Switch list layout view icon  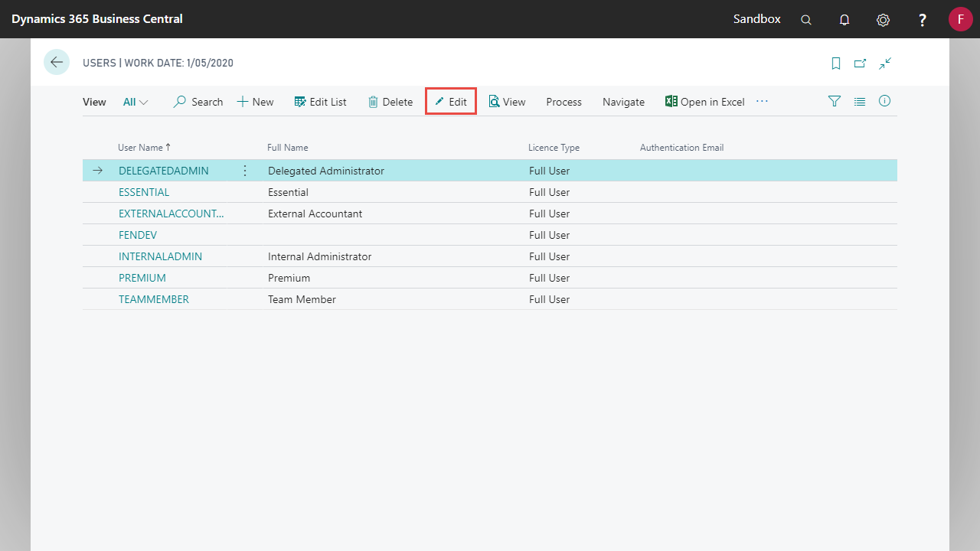coord(860,101)
